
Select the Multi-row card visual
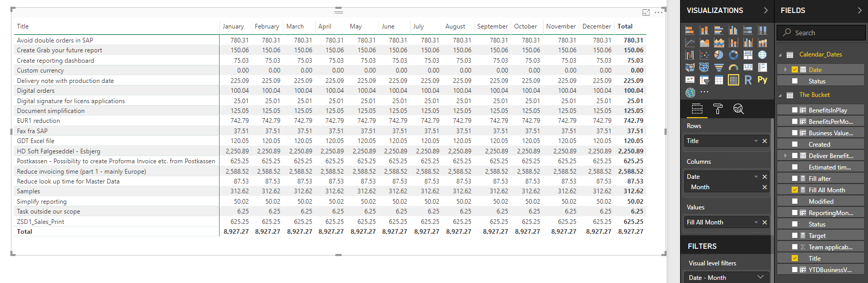[763, 67]
